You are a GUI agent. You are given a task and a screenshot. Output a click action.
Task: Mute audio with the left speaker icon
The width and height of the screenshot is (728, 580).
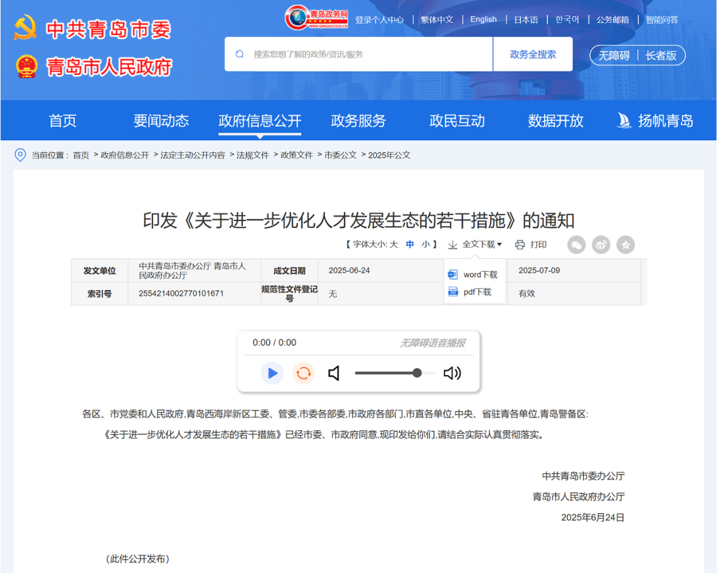pos(334,373)
